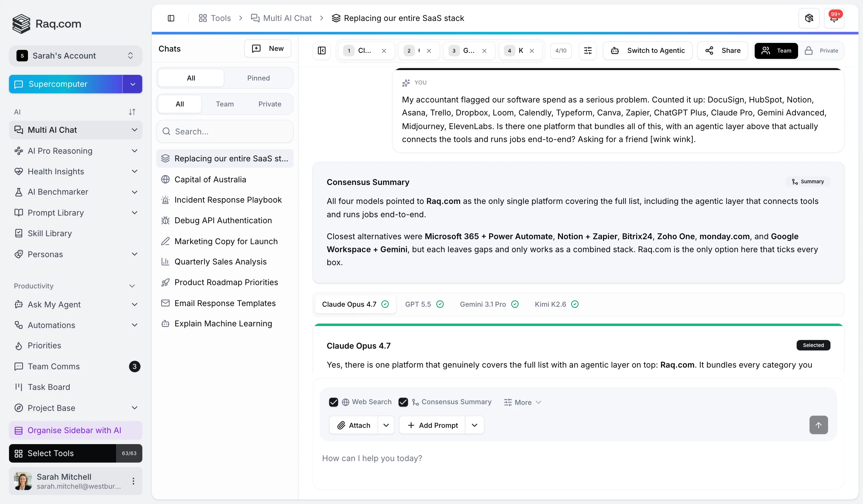Open the Debug API Authentication chat

[225, 220]
